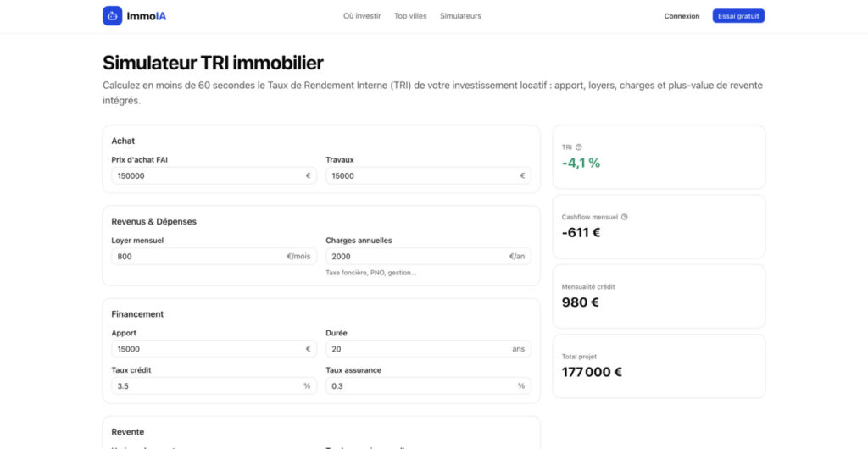Click the Cashflow mensuel help icon

pyautogui.click(x=625, y=218)
